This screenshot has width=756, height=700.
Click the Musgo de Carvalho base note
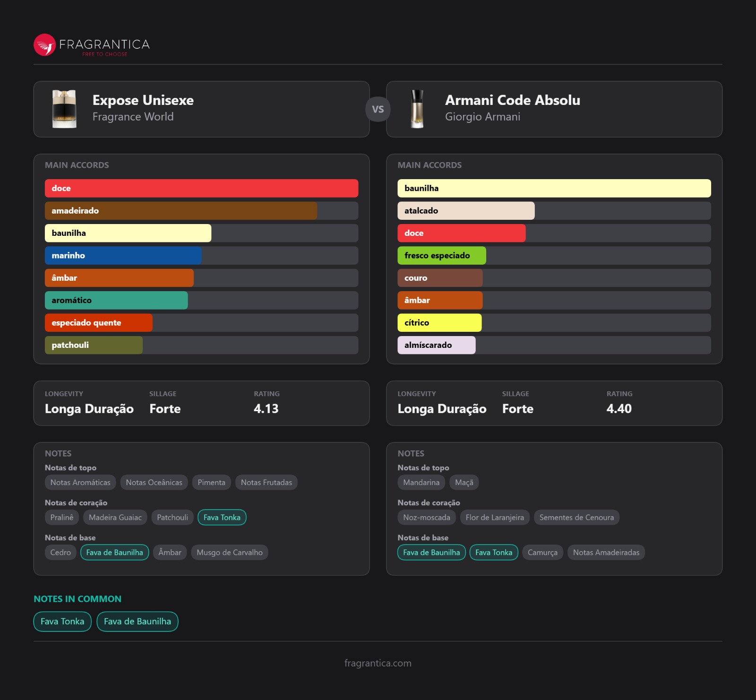click(x=229, y=553)
